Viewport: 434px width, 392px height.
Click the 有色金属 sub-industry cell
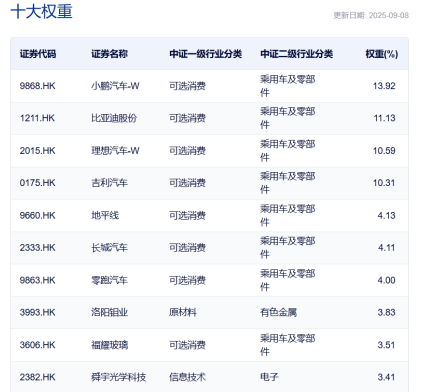coord(279,313)
